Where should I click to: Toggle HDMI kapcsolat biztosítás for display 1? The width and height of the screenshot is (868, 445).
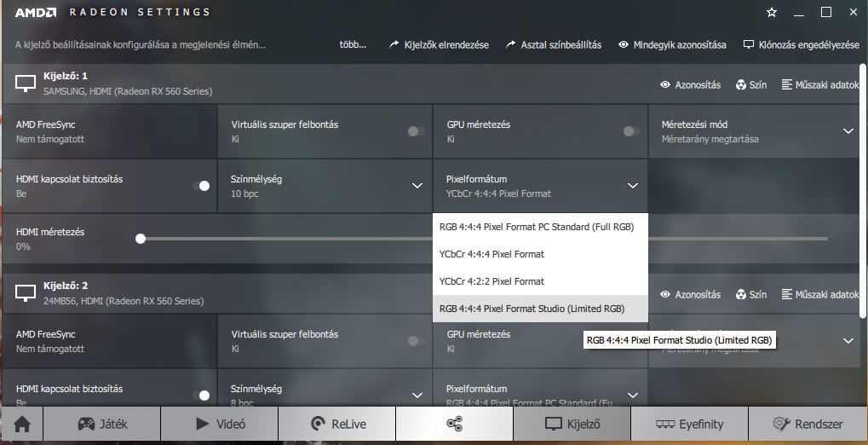[201, 186]
